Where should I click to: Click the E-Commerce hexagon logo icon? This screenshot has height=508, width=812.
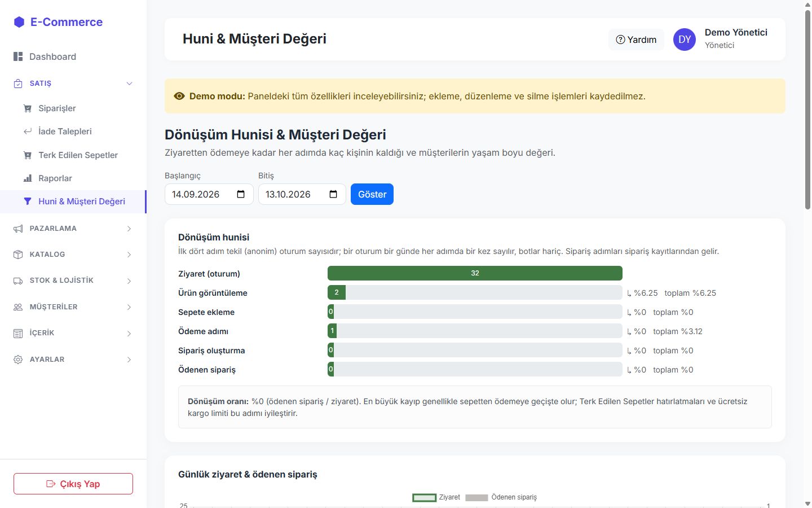click(x=19, y=22)
